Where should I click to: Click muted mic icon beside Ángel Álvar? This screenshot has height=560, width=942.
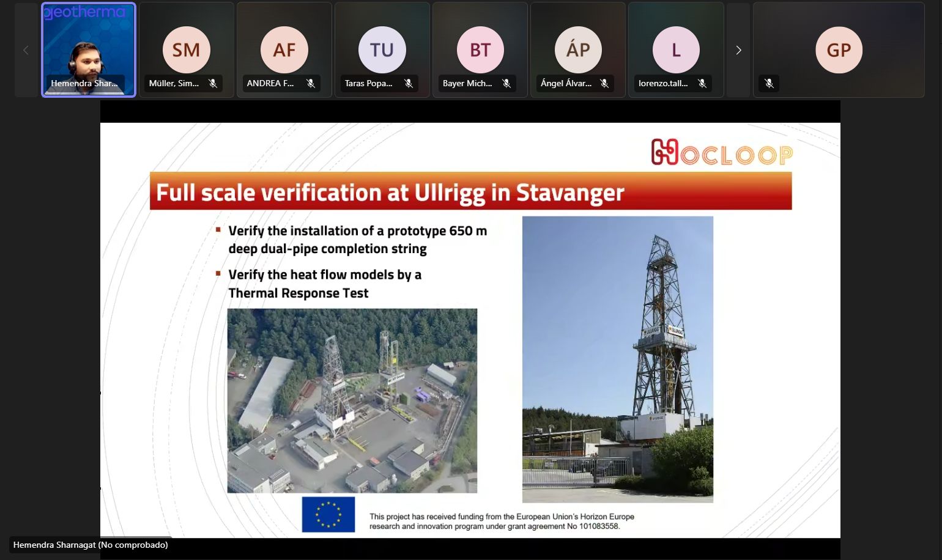tap(604, 83)
